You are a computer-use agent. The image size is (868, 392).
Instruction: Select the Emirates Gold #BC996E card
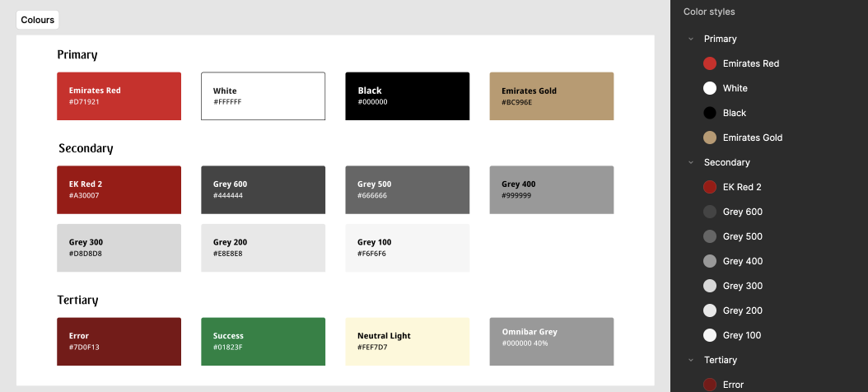tap(552, 96)
